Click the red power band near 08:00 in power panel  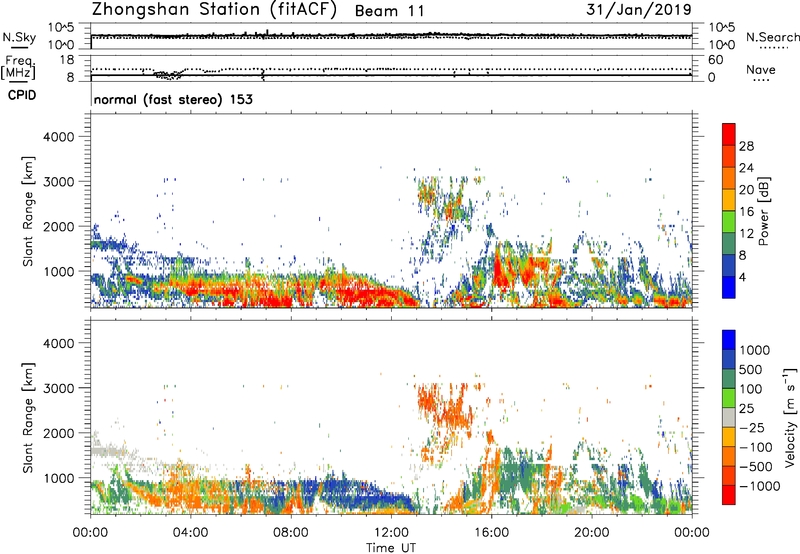click(x=276, y=300)
